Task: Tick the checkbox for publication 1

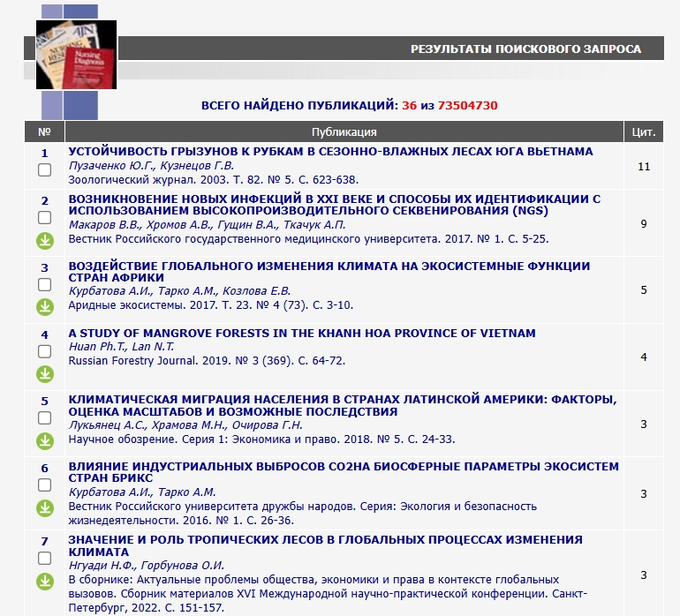Action: [44, 170]
